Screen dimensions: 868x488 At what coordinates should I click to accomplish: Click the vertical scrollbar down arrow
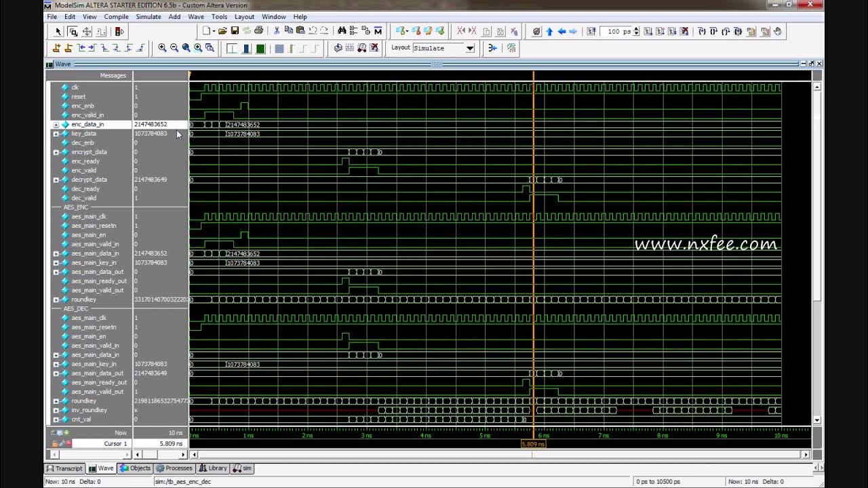(x=816, y=420)
